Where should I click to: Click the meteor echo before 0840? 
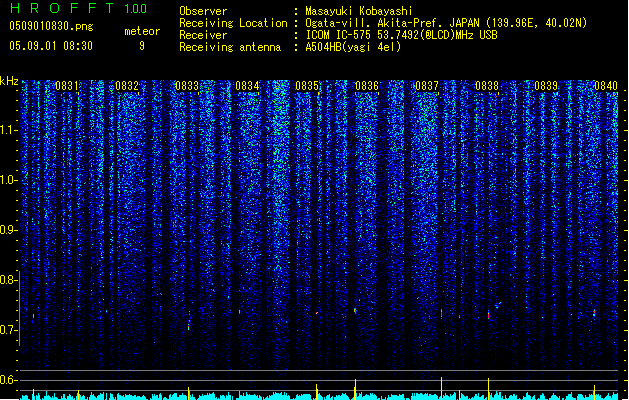coord(595,313)
